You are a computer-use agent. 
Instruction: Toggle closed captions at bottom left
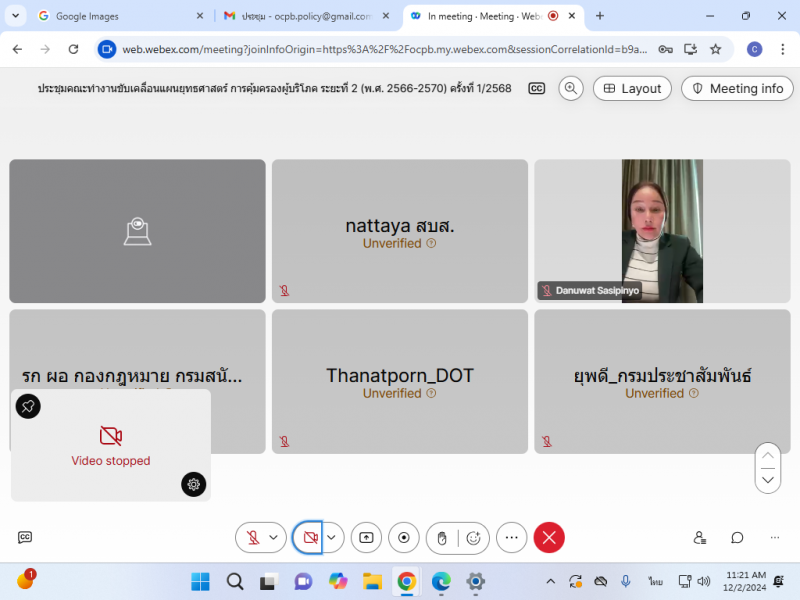click(x=25, y=538)
